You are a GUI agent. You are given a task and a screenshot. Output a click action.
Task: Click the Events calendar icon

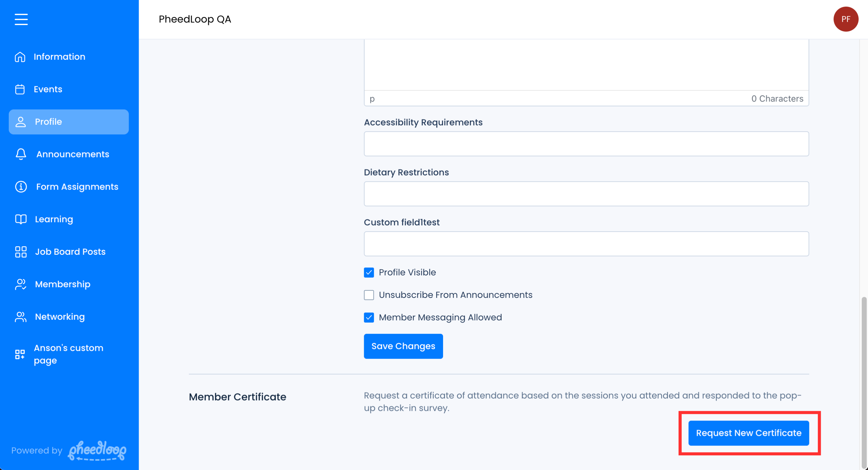[x=20, y=89]
